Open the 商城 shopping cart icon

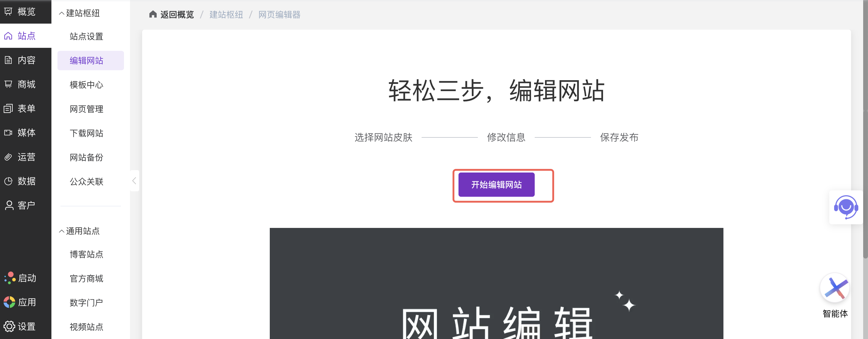(8, 84)
